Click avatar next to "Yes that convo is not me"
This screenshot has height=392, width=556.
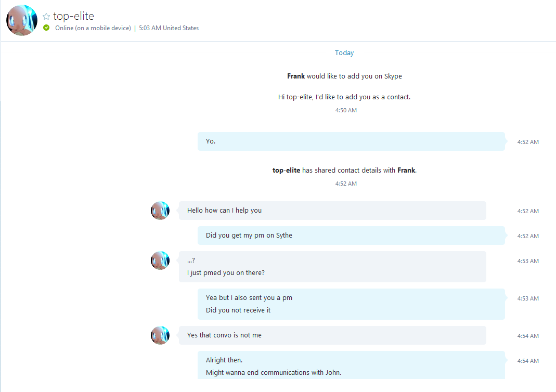pyautogui.click(x=160, y=335)
